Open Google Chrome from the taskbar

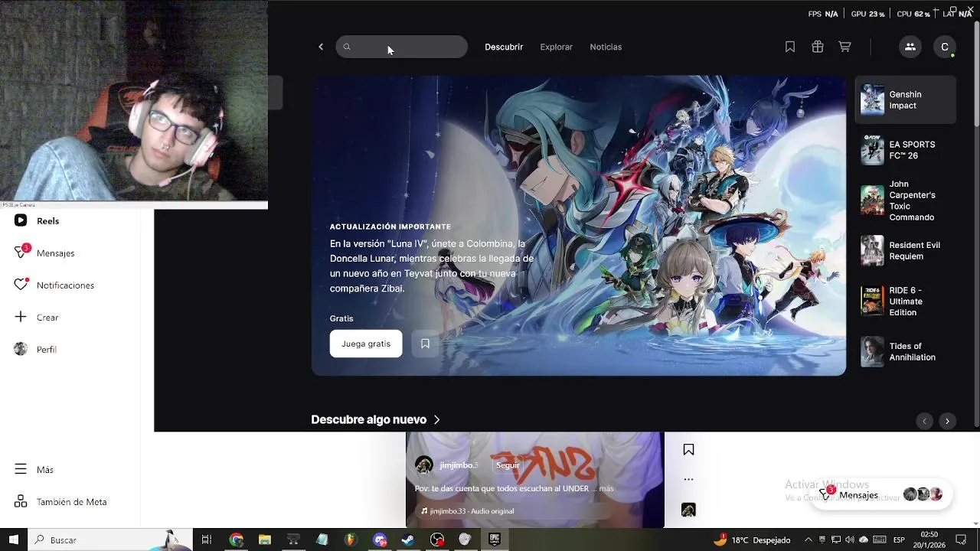coord(236,540)
